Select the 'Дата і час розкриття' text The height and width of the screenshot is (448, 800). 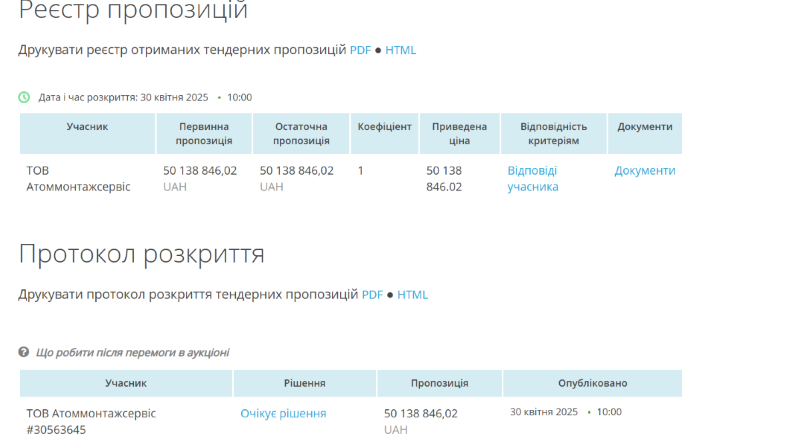[88, 97]
